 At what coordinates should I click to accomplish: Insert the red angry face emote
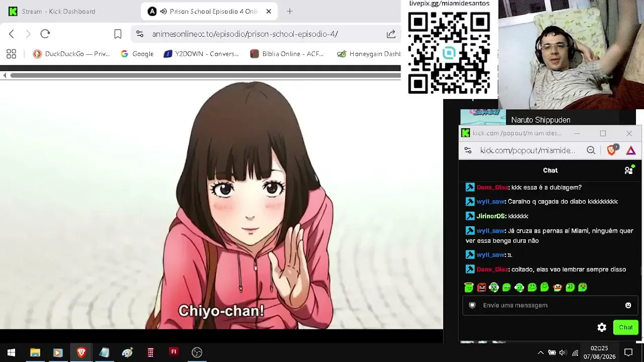click(481, 288)
